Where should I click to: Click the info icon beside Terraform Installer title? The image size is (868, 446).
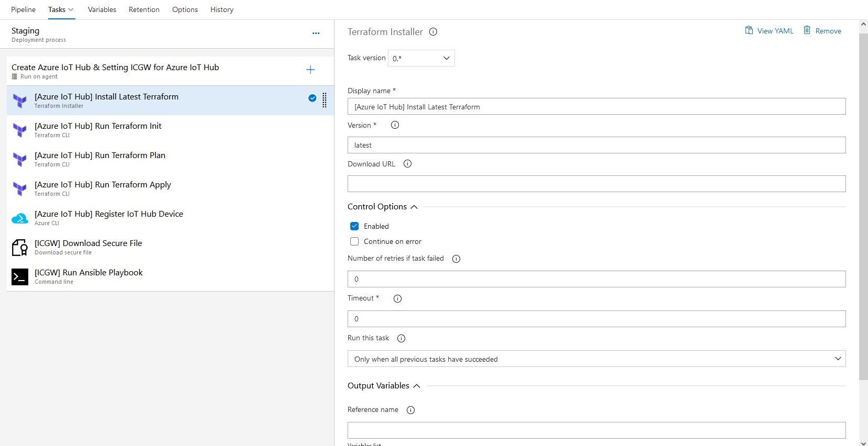(433, 32)
